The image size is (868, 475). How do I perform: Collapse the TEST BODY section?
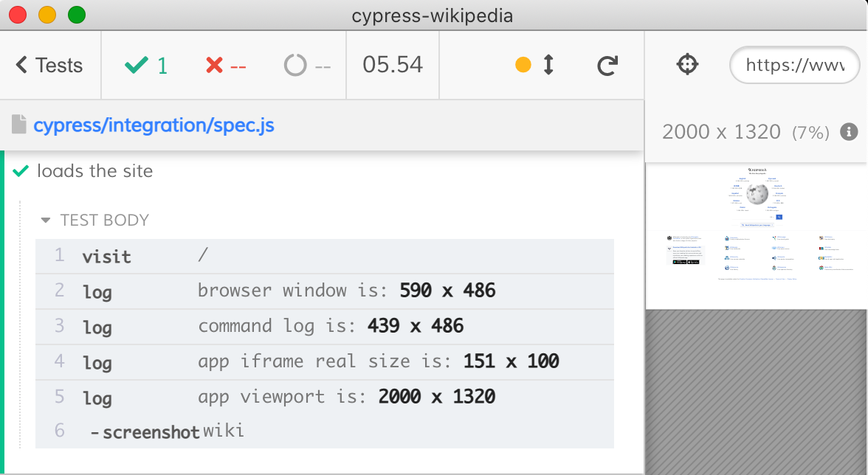pyautogui.click(x=95, y=220)
